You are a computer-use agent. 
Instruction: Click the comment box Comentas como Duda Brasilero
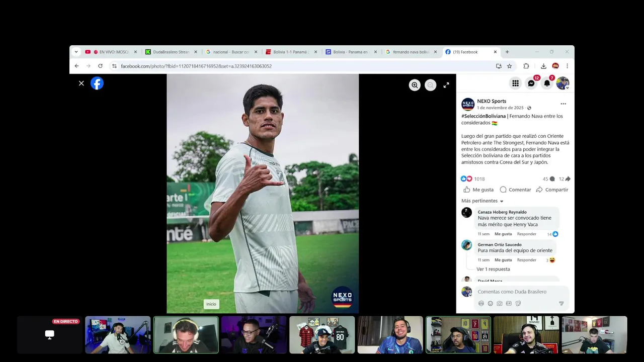click(x=521, y=292)
